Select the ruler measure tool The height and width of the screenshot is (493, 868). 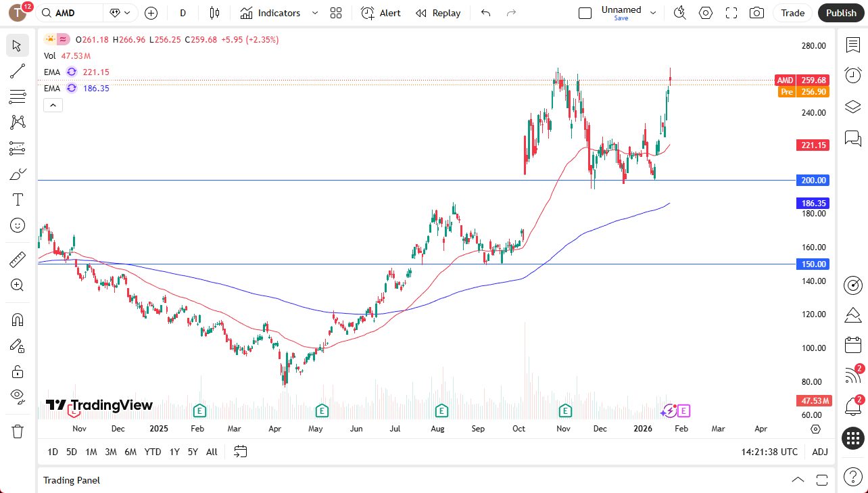coord(18,259)
